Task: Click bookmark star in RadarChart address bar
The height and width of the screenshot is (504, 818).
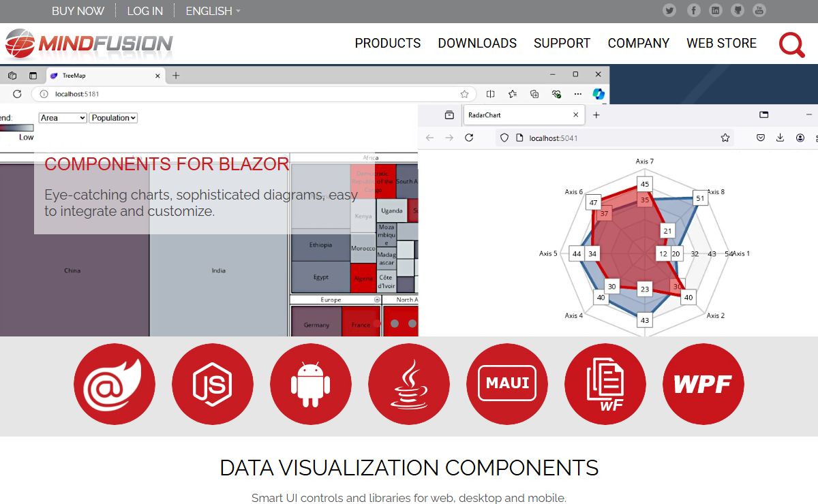Action: tap(725, 138)
